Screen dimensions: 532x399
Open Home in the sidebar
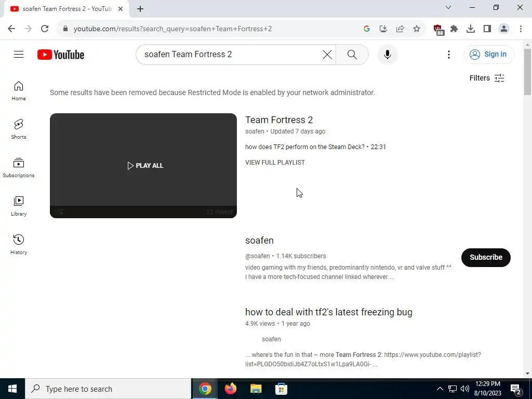click(x=19, y=91)
